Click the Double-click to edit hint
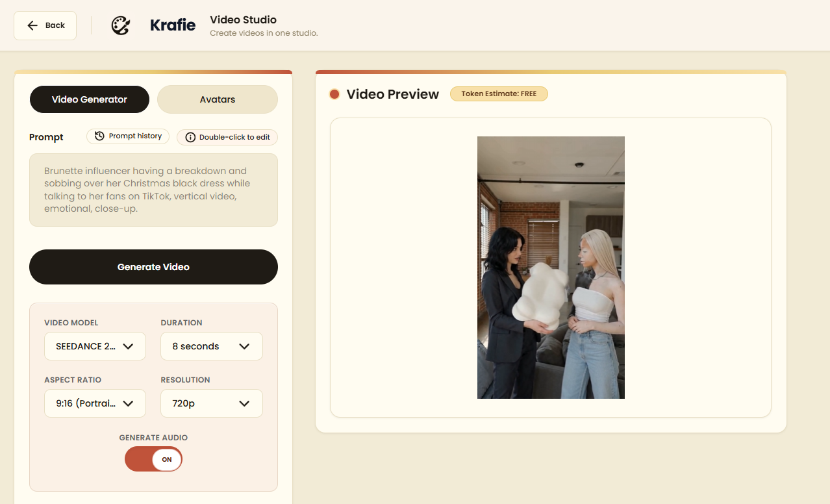The image size is (830, 504). [x=227, y=137]
